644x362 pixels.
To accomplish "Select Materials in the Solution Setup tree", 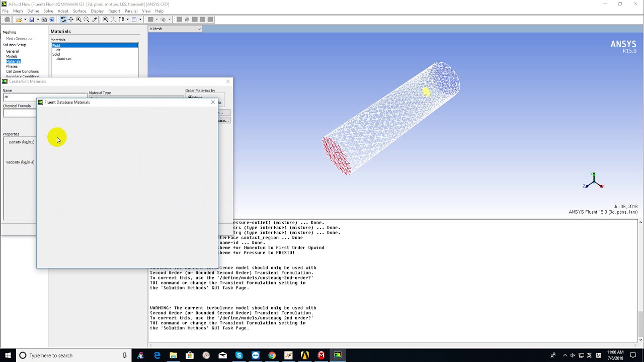I will coord(14,61).
